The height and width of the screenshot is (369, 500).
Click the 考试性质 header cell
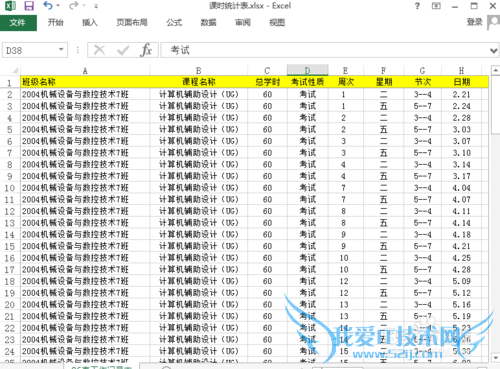coord(307,82)
